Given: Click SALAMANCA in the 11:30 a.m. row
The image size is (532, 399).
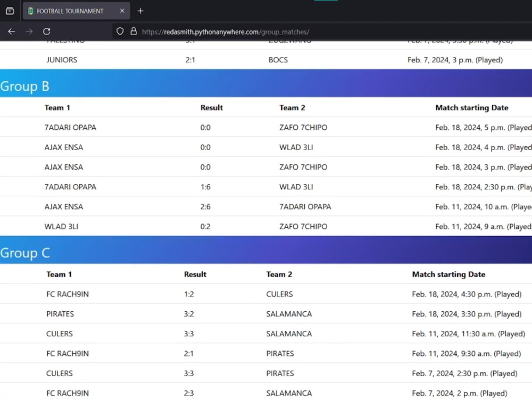Looking at the screenshot, I should pyautogui.click(x=289, y=334).
